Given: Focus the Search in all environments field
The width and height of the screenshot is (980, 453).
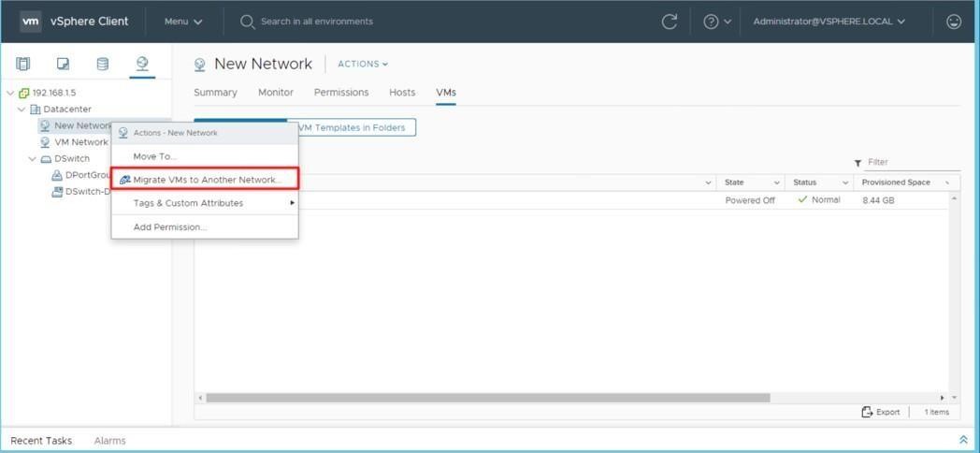Looking at the screenshot, I should pos(317,22).
